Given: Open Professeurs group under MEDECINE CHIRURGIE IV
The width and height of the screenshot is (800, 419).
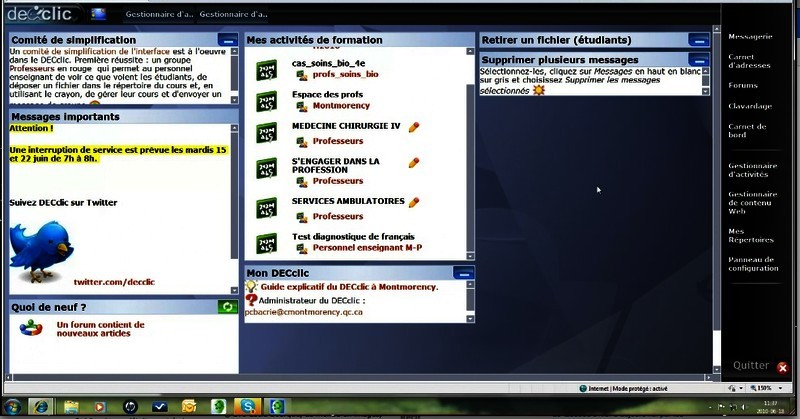Looking at the screenshot, I should click(338, 141).
